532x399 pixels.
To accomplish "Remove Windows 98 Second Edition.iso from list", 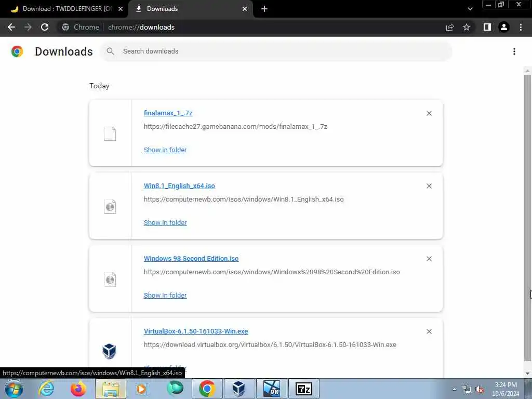I will pos(429,259).
